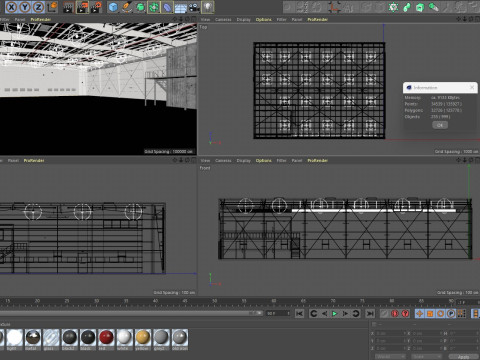Toggle Position keyframe recording
Viewport: 480px width, 360px height.
(420, 314)
